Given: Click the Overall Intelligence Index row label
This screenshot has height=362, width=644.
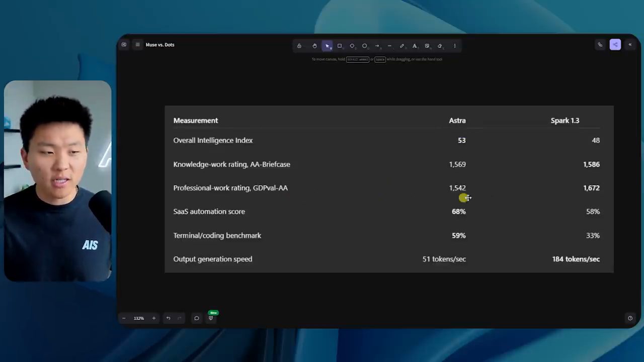Looking at the screenshot, I should [213, 140].
